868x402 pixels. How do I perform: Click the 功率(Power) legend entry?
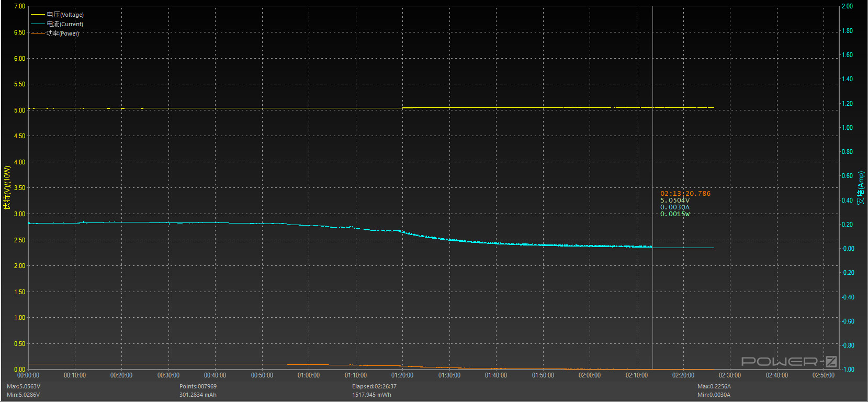(x=55, y=33)
